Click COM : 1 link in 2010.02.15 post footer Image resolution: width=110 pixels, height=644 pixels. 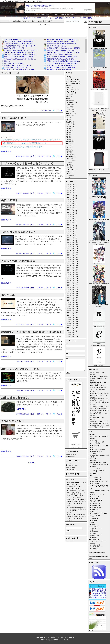coord(40,254)
